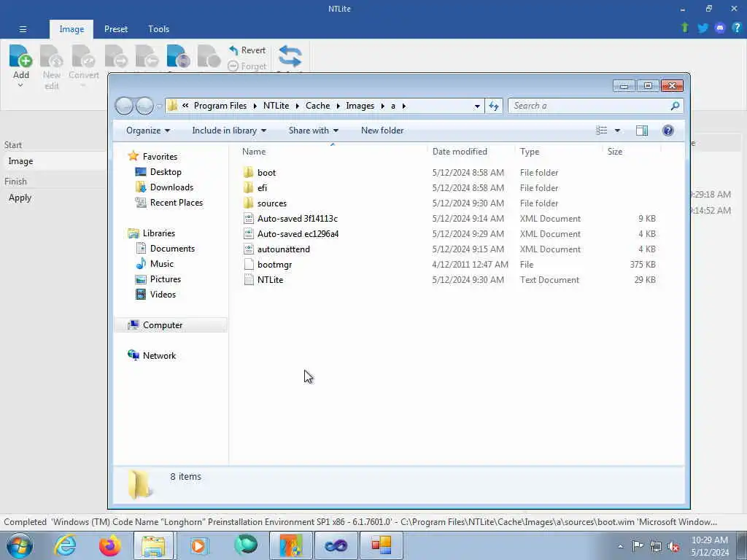Screen dimensions: 747x560
Task: Click the Explorer forward navigation button
Action: (x=144, y=106)
